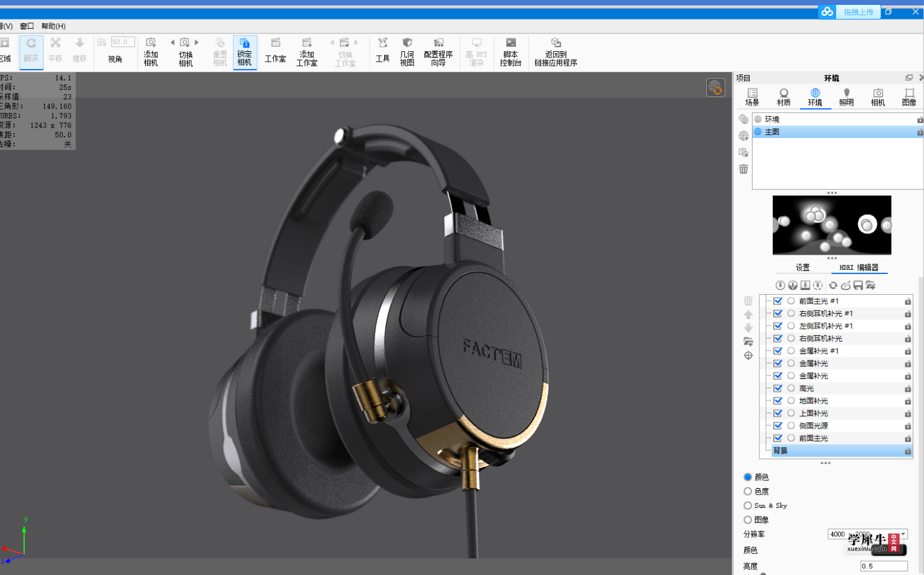Open the 帮助(H) menu

[54, 26]
